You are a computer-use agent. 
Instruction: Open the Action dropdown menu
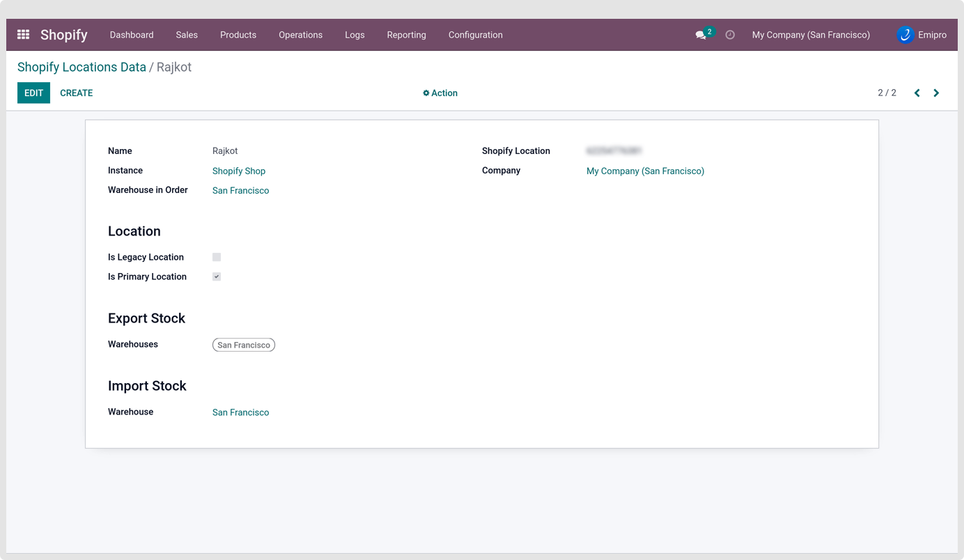pyautogui.click(x=440, y=93)
